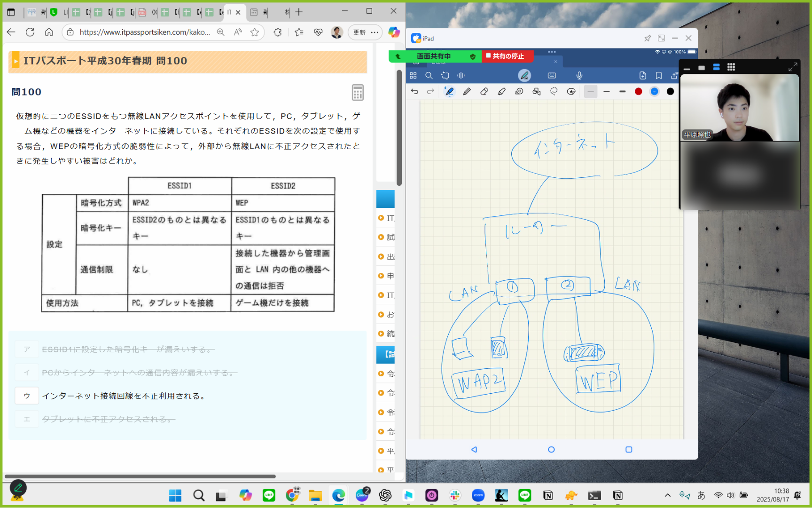Open a new browser tab
This screenshot has width=812, height=508.
coord(299,12)
